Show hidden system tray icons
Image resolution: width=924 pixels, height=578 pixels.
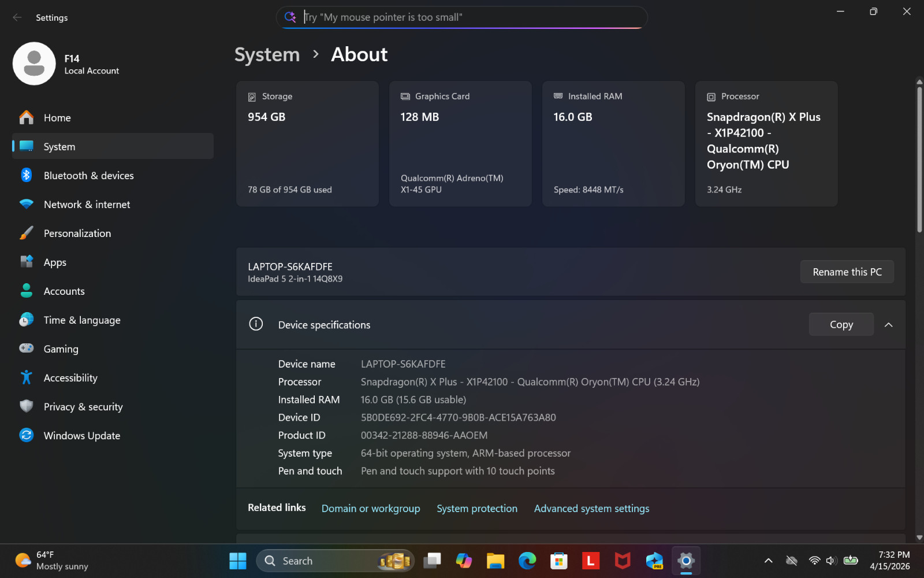click(769, 561)
